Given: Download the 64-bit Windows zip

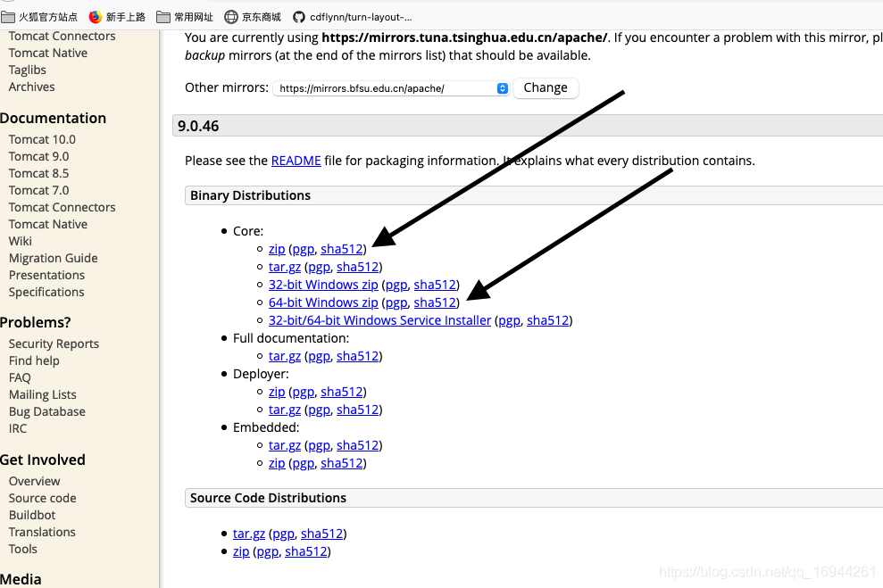Looking at the screenshot, I should (323, 302).
